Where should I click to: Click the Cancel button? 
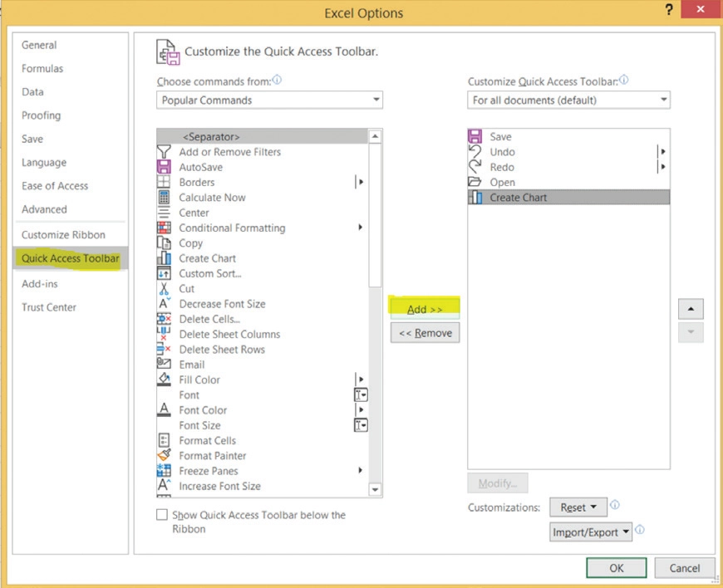(684, 568)
